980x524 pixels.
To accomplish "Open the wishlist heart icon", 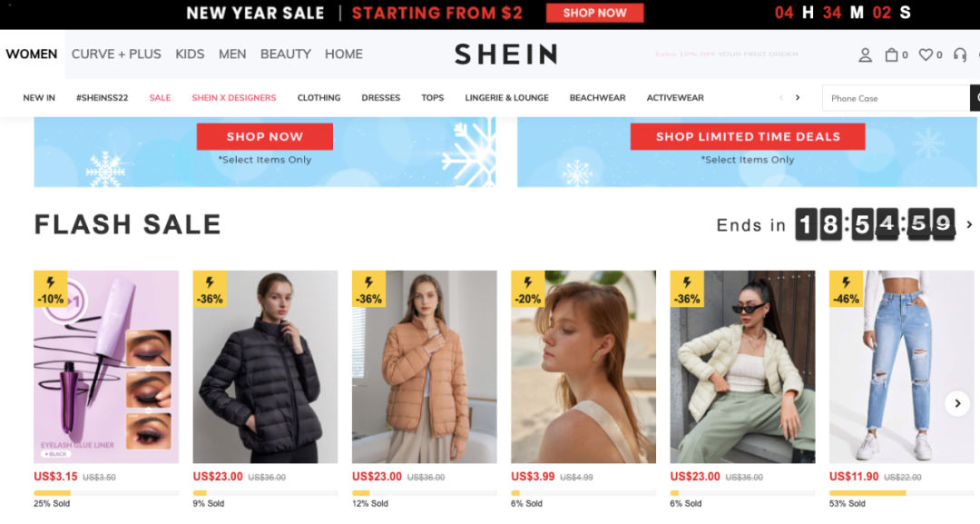I will point(926,55).
